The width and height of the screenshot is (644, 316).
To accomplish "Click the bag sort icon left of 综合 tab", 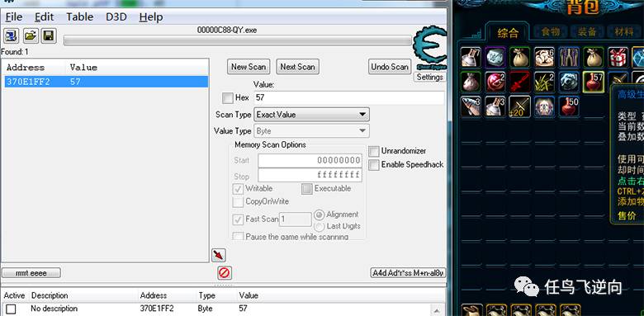I will [476, 34].
